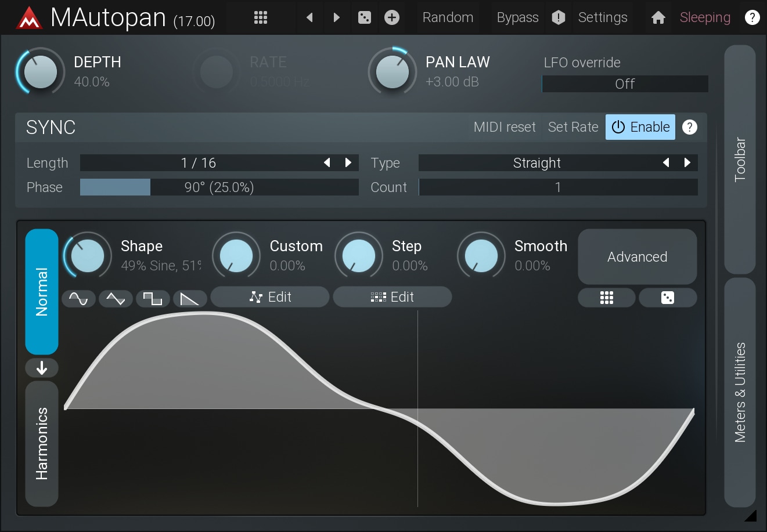This screenshot has height=532, width=767.
Task: Adjust the Phase slider bar
Action: 219,187
